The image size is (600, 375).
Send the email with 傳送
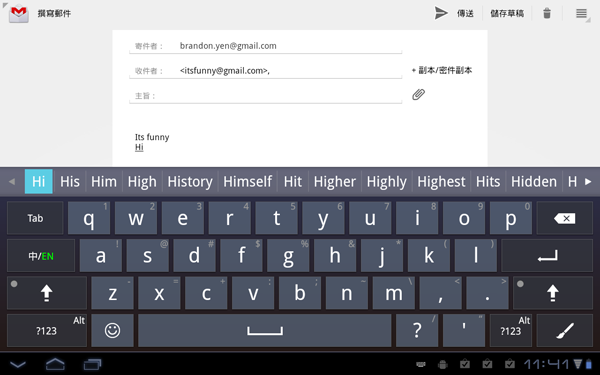[454, 13]
